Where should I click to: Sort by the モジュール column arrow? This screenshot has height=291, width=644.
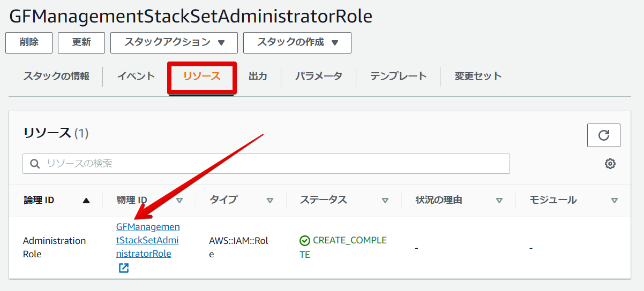pos(615,201)
